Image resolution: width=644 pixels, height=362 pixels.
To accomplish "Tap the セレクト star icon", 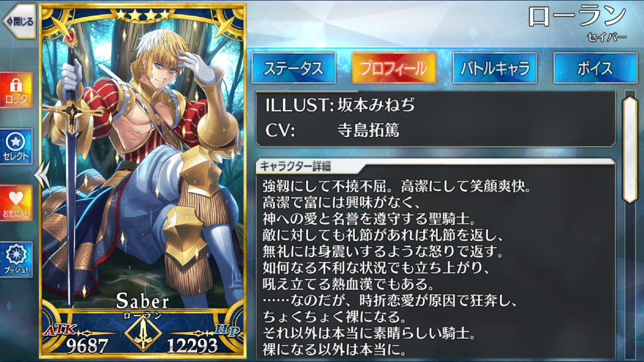I will [x=16, y=146].
